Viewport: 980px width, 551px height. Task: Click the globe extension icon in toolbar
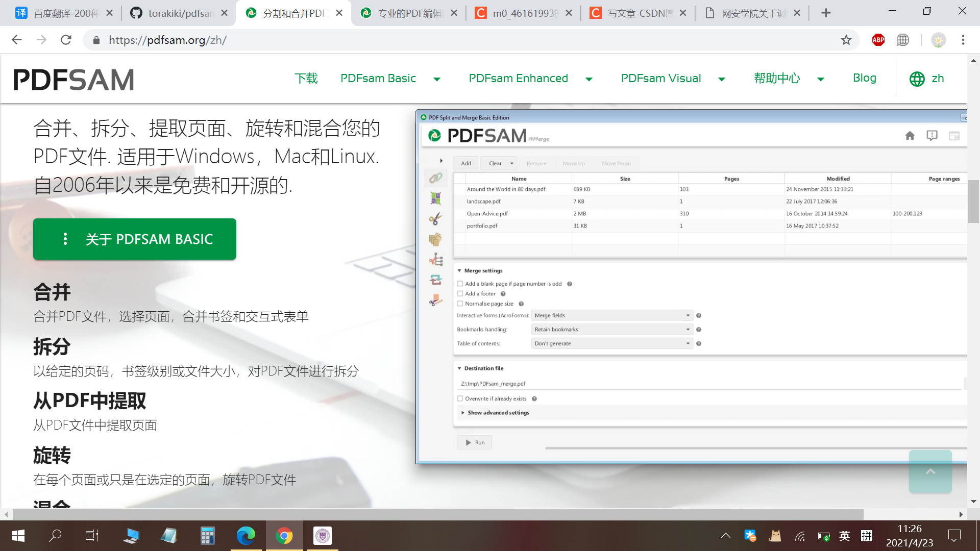(903, 40)
